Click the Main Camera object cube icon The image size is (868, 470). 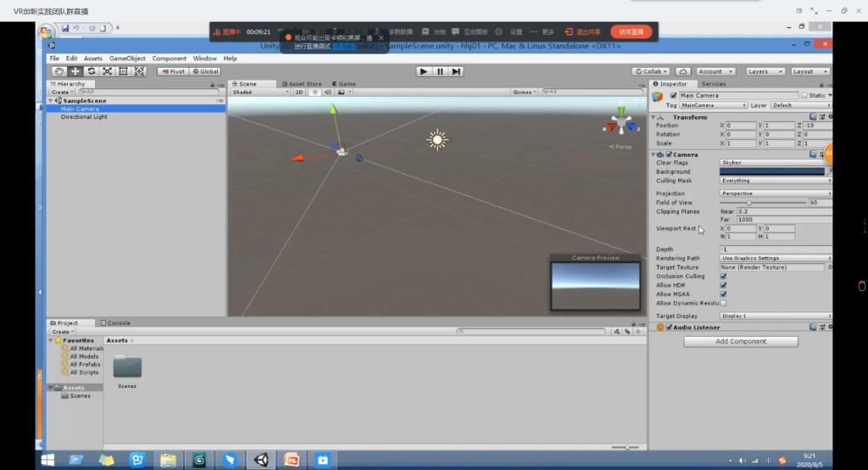click(658, 97)
